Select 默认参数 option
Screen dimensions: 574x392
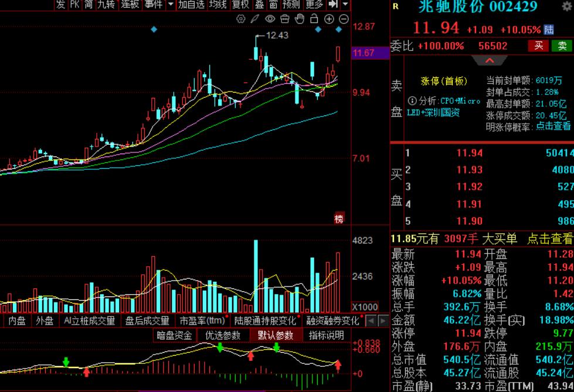[x=276, y=335]
